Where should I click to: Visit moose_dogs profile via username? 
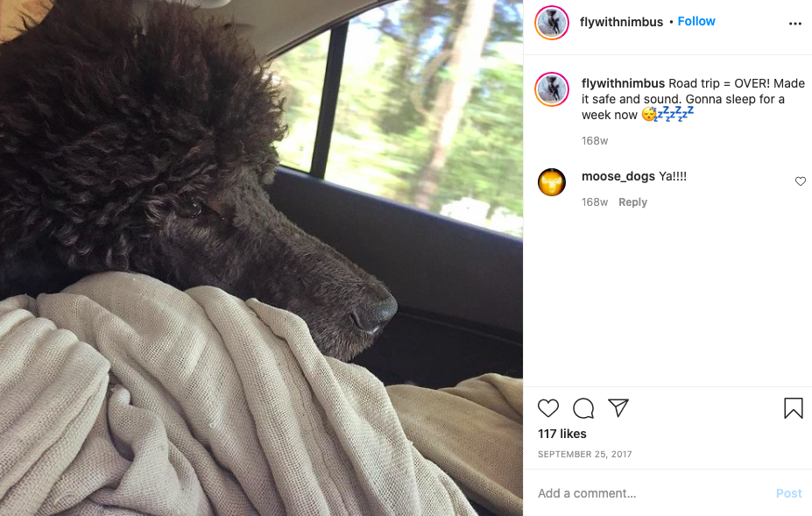click(x=618, y=176)
